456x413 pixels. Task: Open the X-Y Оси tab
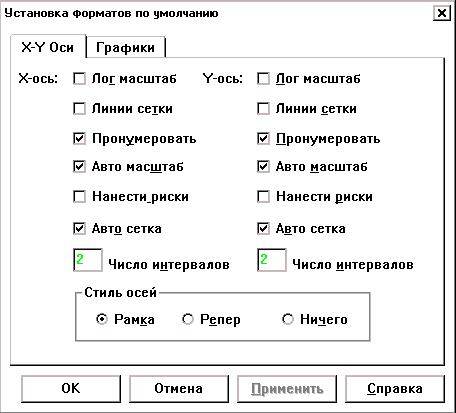[x=48, y=47]
